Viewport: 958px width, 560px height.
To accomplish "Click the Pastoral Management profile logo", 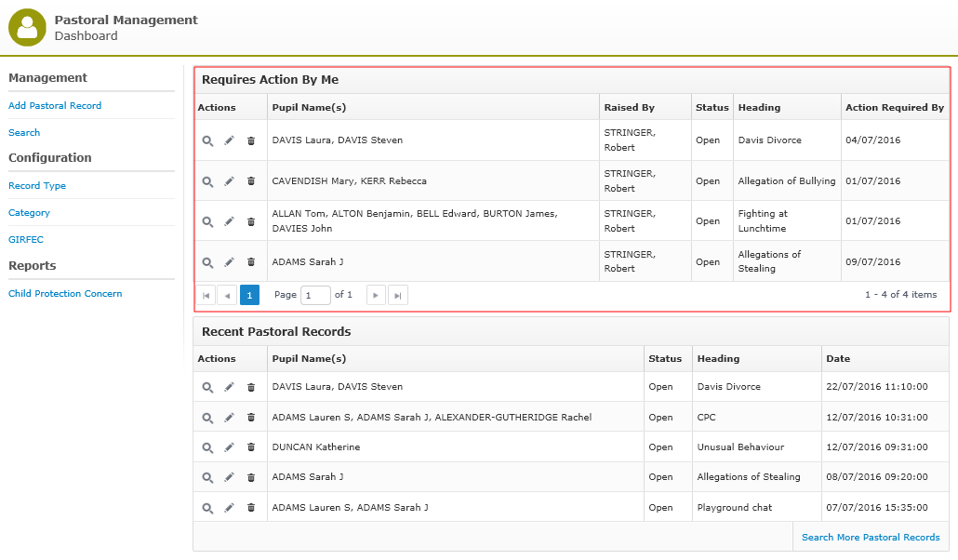I will 27,28.
